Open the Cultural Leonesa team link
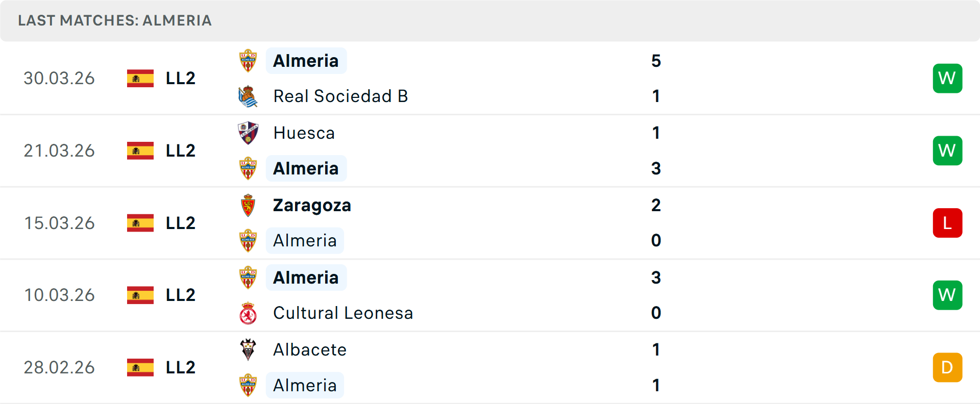980x404 pixels. point(343,313)
